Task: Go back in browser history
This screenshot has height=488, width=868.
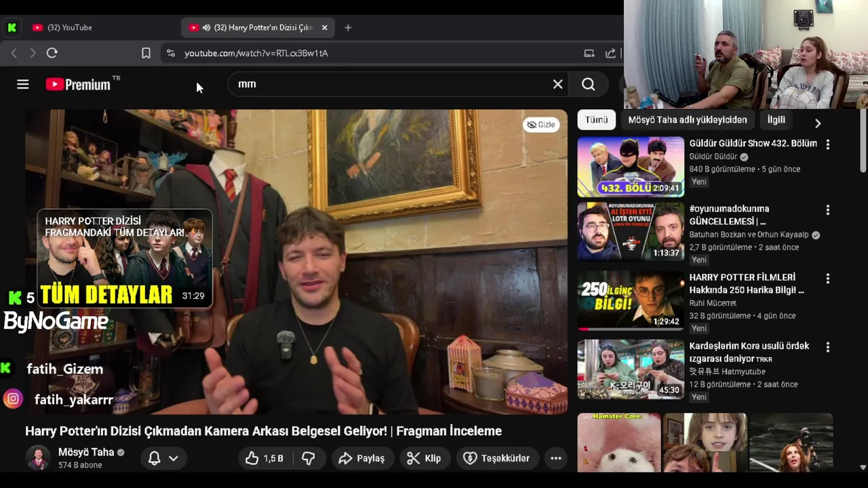Action: 14,53
